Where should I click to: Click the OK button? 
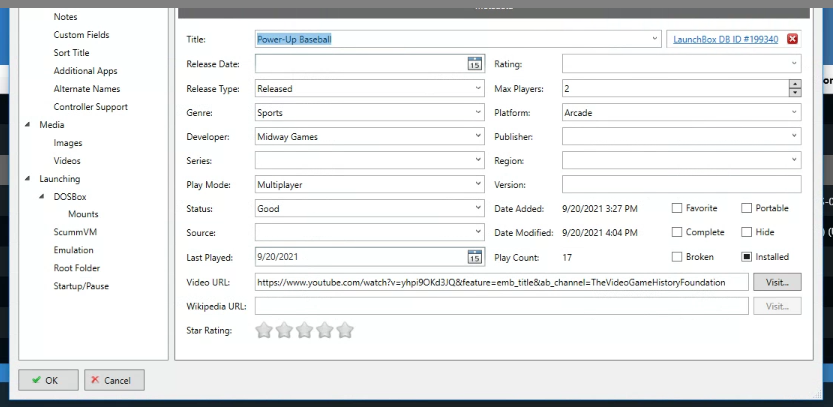[x=48, y=380]
